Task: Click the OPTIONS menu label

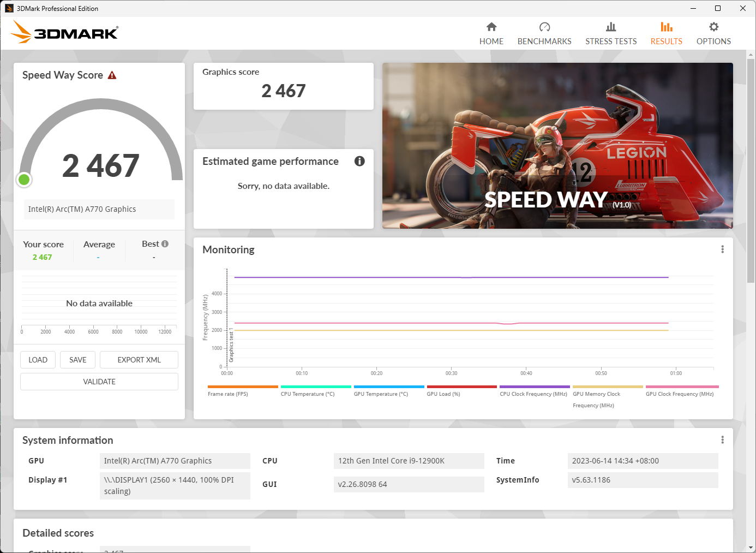Action: point(713,41)
